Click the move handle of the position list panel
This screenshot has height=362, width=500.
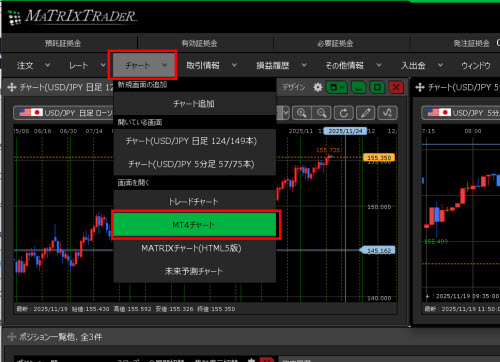(x=12, y=337)
